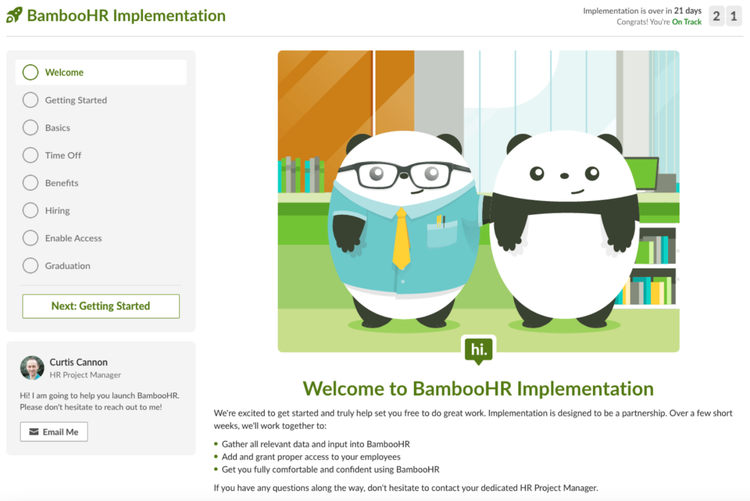Click the Next: Getting Started button
This screenshot has width=750, height=501.
101,306
